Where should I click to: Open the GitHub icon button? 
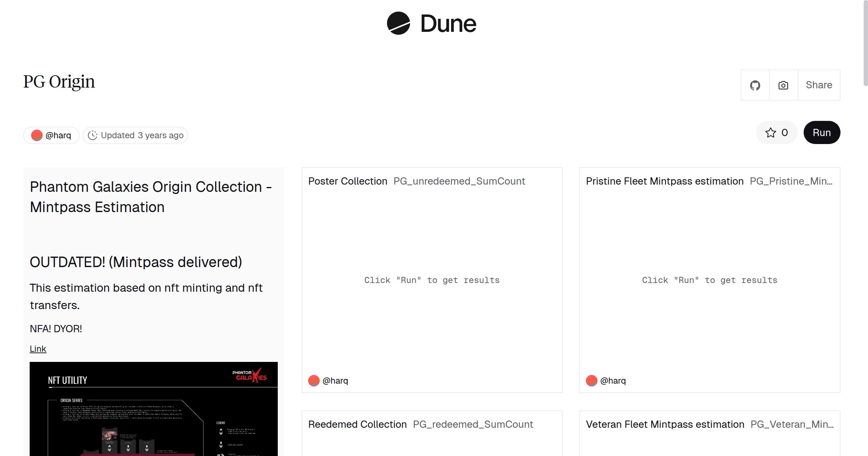coord(755,85)
